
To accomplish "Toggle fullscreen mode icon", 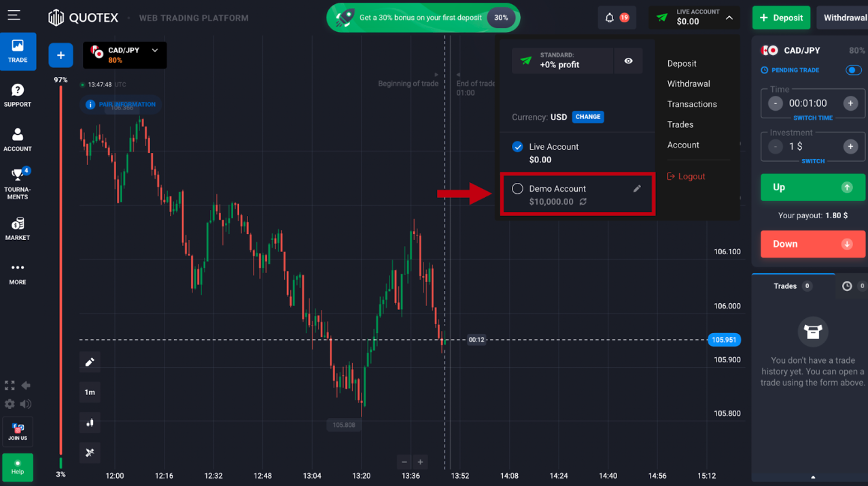I will click(x=10, y=385).
